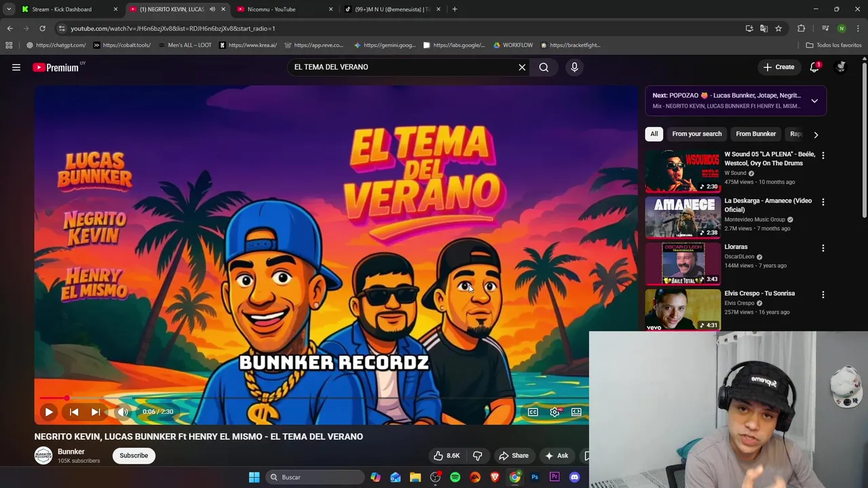The width and height of the screenshot is (868, 488).
Task: Switch the player to theater mode
Action: pyautogui.click(x=576, y=411)
